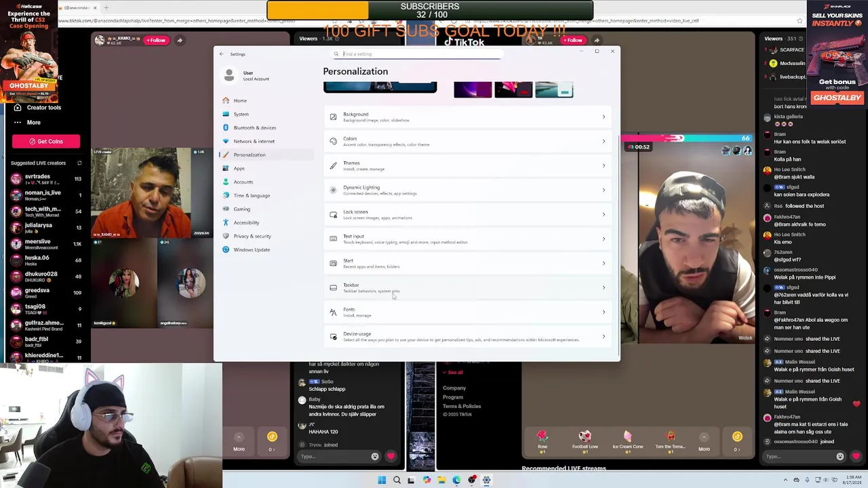Click the Text input keyboard icon
868x488 pixels.
pyautogui.click(x=333, y=239)
